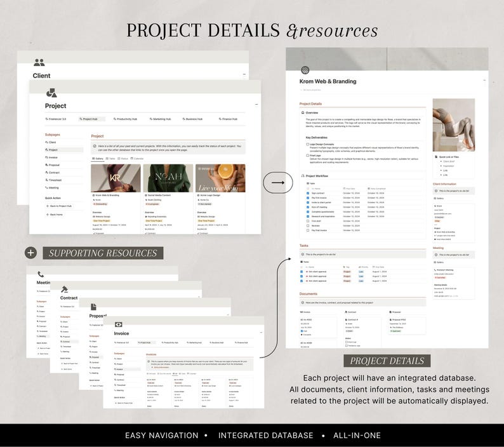Screen dimensions: 504x447
Task: Click the callout icon under the Tasks heading
Action: (x=303, y=255)
